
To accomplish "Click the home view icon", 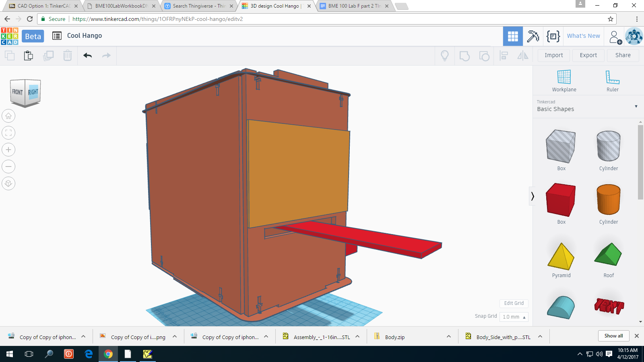I will point(8,116).
